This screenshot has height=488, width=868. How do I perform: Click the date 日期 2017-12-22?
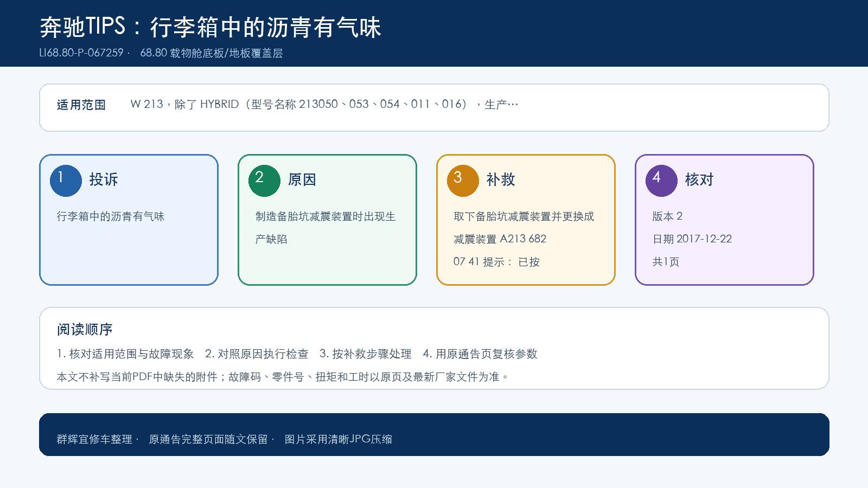[692, 239]
